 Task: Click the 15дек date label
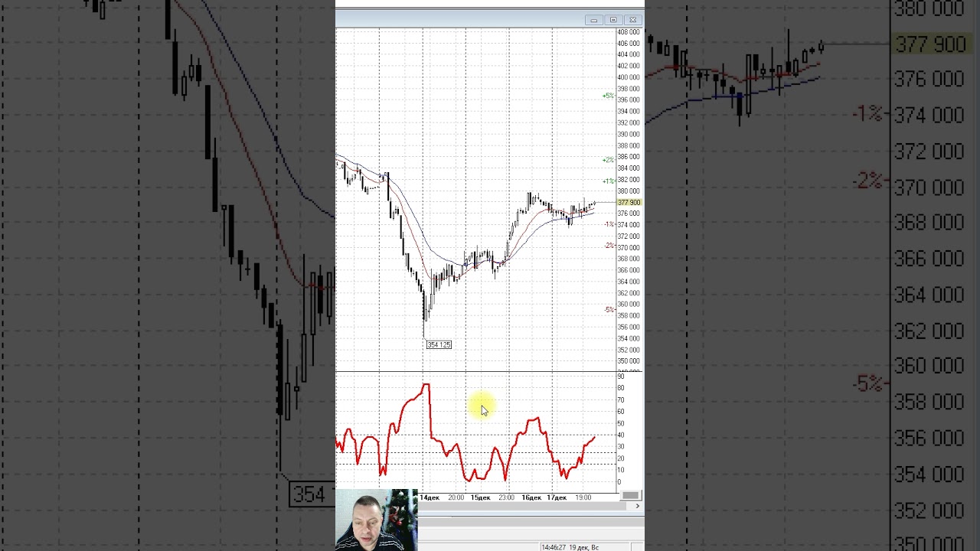[x=480, y=497]
